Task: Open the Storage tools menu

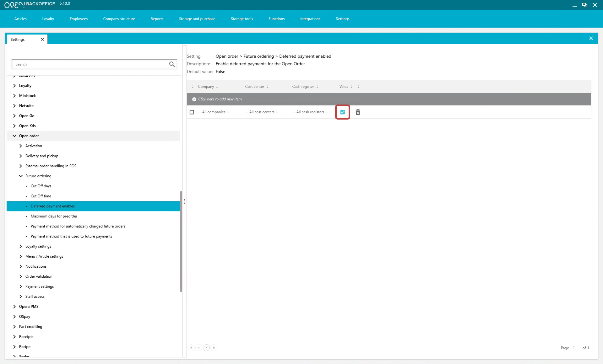Action: (x=242, y=19)
